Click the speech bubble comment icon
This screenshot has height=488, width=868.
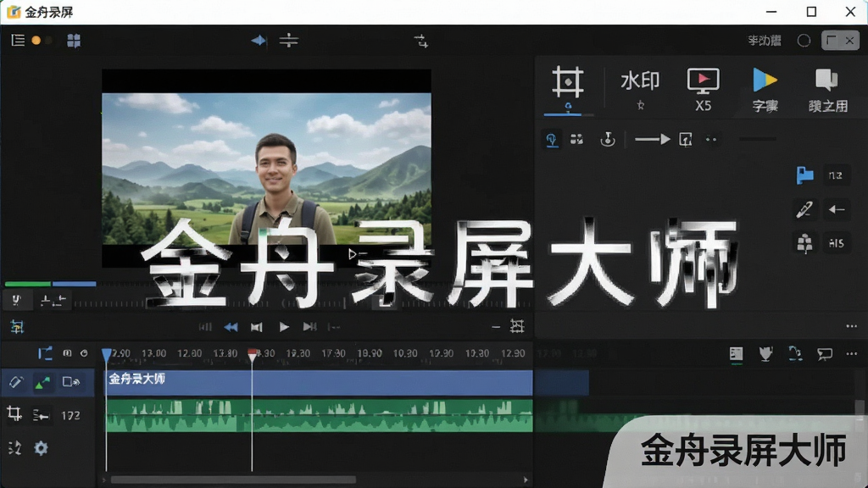(825, 354)
